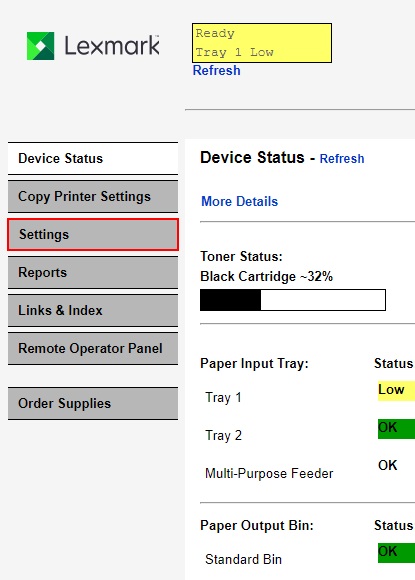Click the green OK status for Standard Bin
415x580 pixels.
pyautogui.click(x=396, y=553)
